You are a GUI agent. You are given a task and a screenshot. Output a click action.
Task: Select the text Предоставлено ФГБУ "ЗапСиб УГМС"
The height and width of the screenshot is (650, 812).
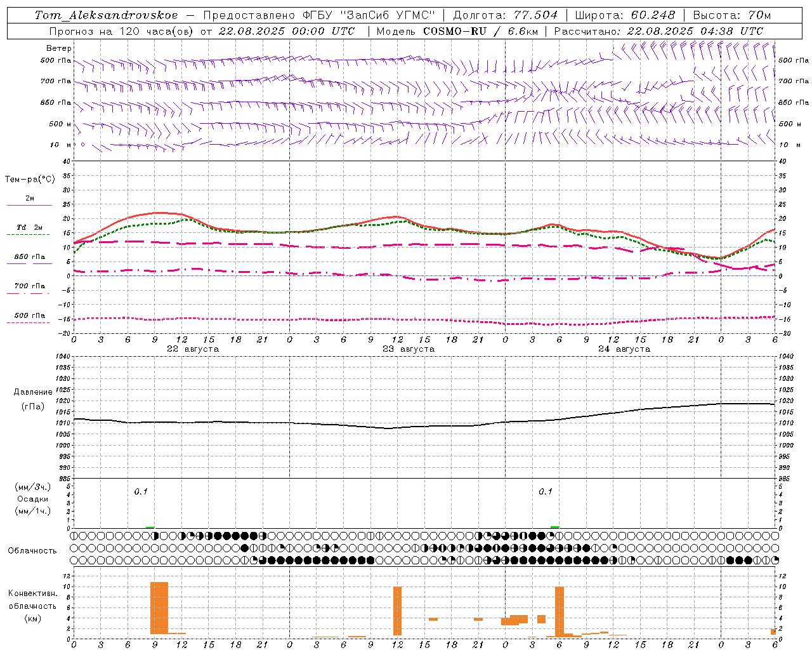(x=319, y=15)
